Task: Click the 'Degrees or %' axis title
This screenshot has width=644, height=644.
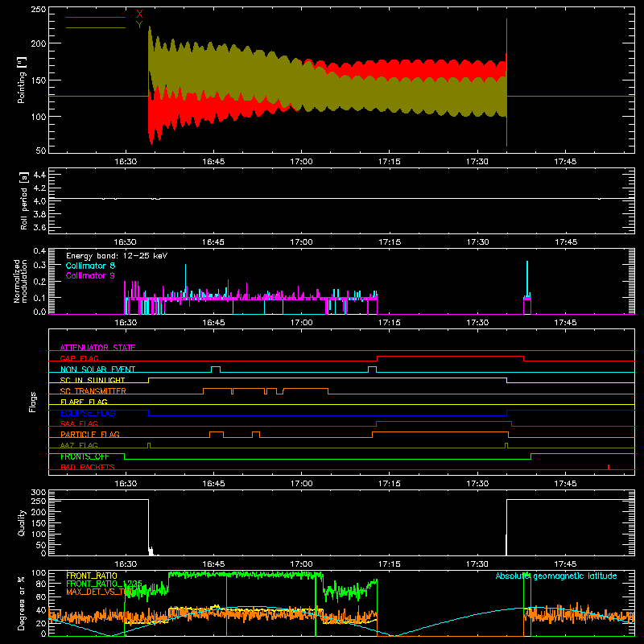Action: pos(22,603)
